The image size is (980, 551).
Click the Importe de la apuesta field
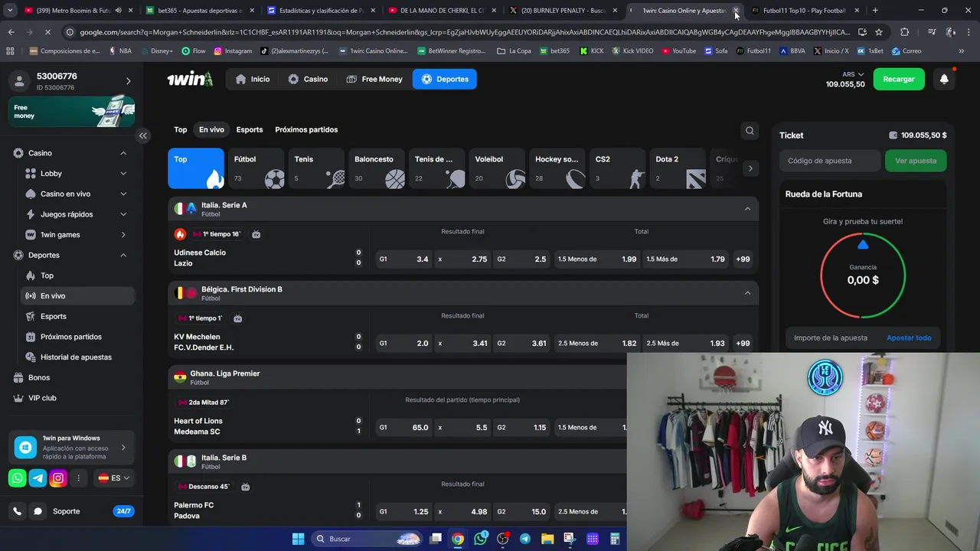(x=831, y=337)
